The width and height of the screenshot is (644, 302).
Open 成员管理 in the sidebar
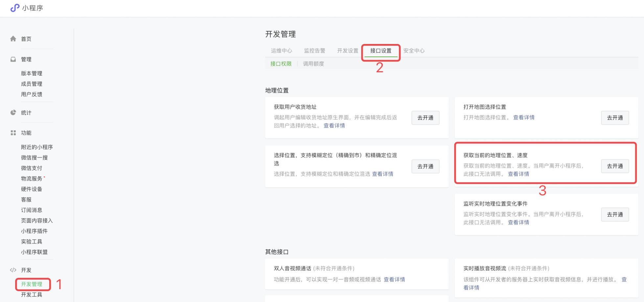click(x=32, y=84)
